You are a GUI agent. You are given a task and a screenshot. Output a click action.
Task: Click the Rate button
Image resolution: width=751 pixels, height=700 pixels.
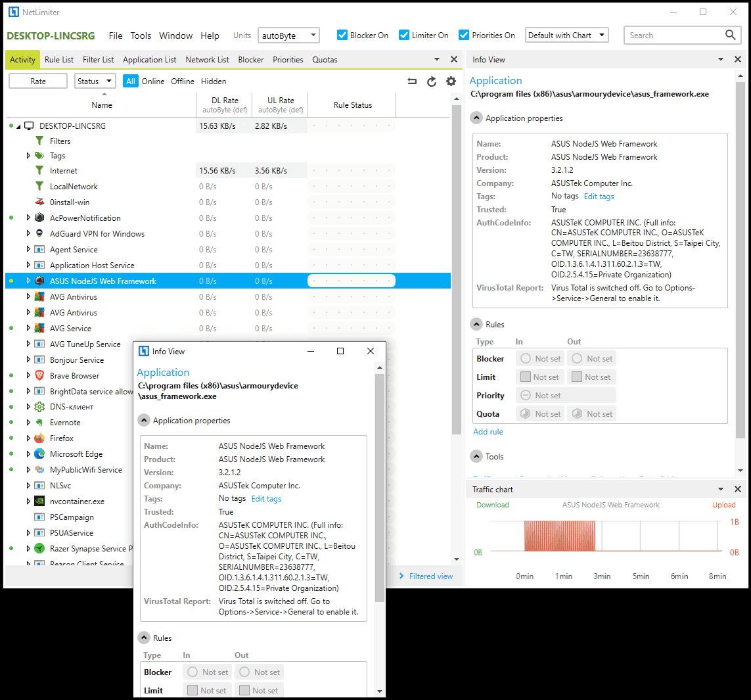(38, 81)
